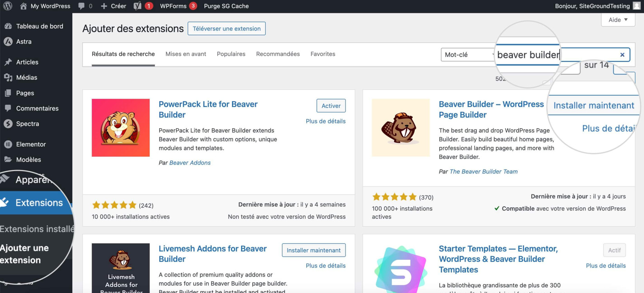
Task: Click the Beaver Builder plugin thumbnail
Action: click(401, 128)
